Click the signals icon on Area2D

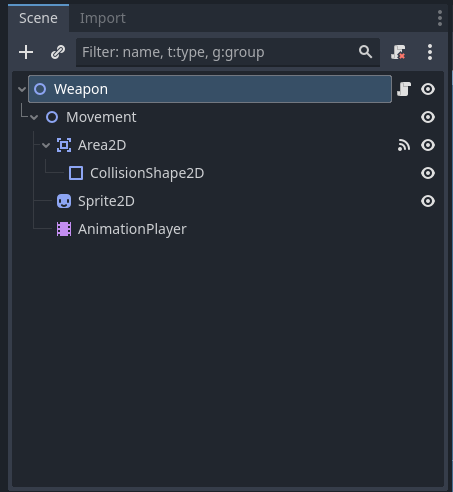coord(404,145)
